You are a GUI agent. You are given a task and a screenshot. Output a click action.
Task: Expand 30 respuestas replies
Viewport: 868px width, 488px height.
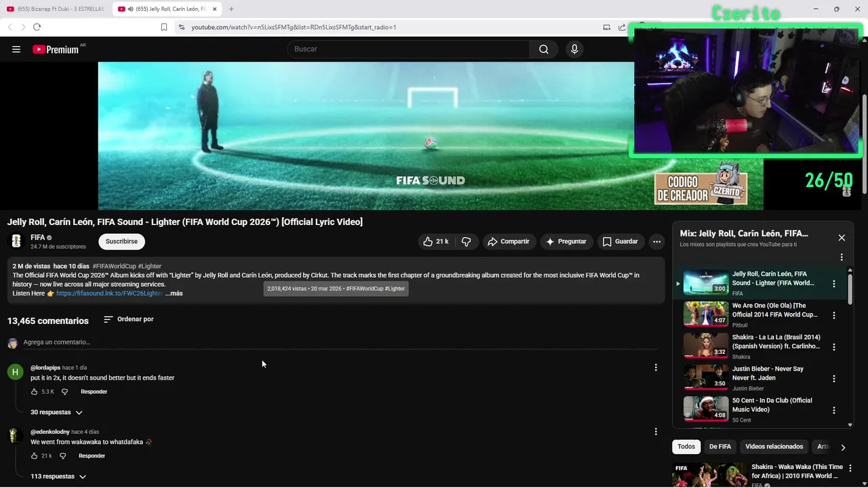click(x=56, y=412)
